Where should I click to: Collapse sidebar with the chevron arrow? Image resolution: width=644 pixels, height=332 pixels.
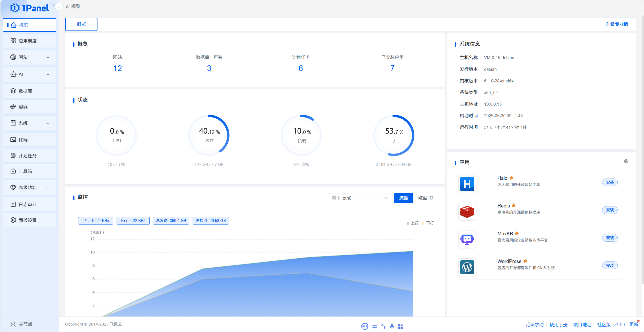59,6
